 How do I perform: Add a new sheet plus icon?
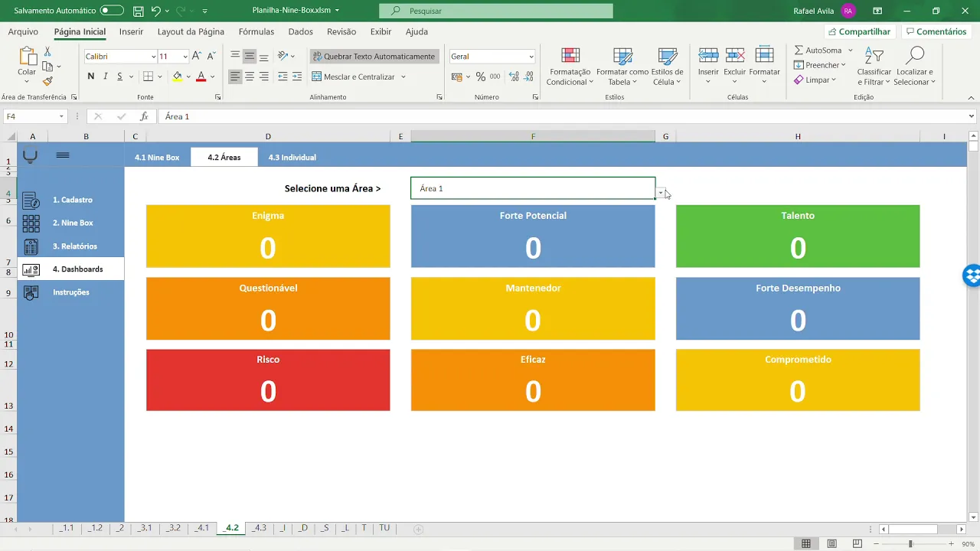click(418, 529)
